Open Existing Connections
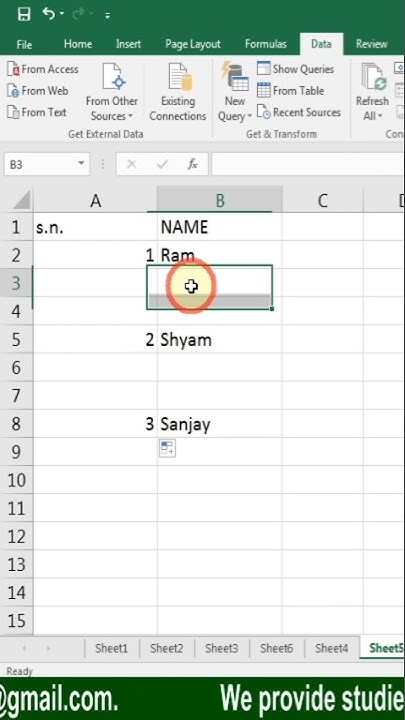405x720 pixels. click(x=178, y=92)
